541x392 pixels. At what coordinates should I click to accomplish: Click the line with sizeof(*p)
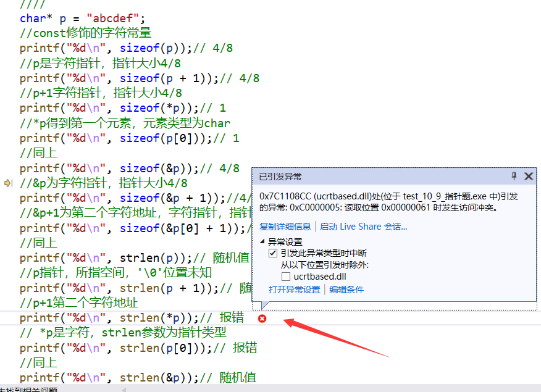123,108
